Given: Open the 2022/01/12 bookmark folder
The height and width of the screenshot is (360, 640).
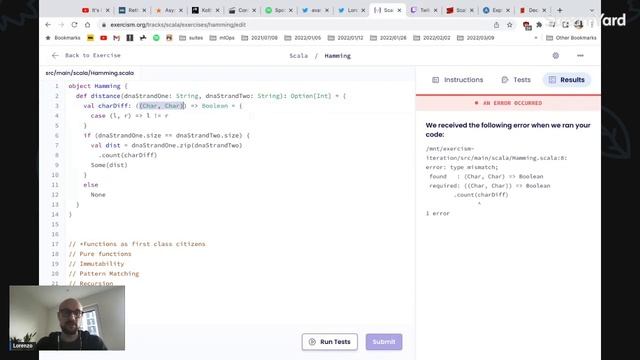Looking at the screenshot, I should point(346,38).
